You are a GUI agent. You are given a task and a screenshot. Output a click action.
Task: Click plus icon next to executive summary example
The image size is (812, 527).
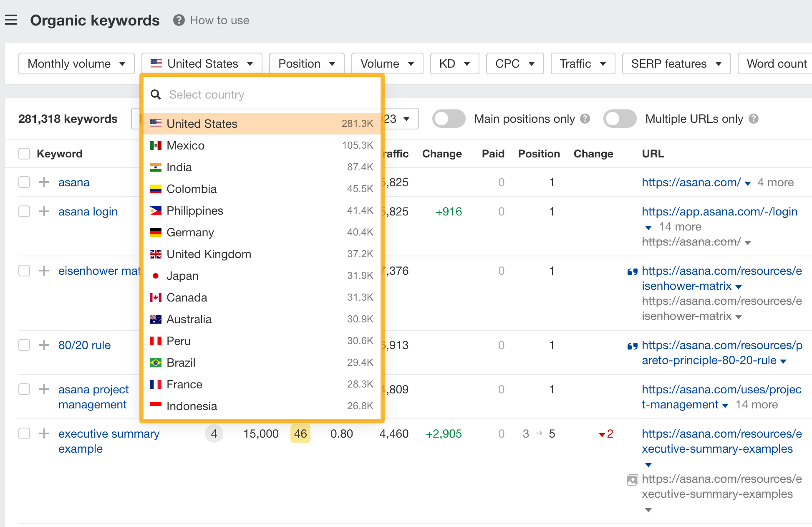[44, 433]
